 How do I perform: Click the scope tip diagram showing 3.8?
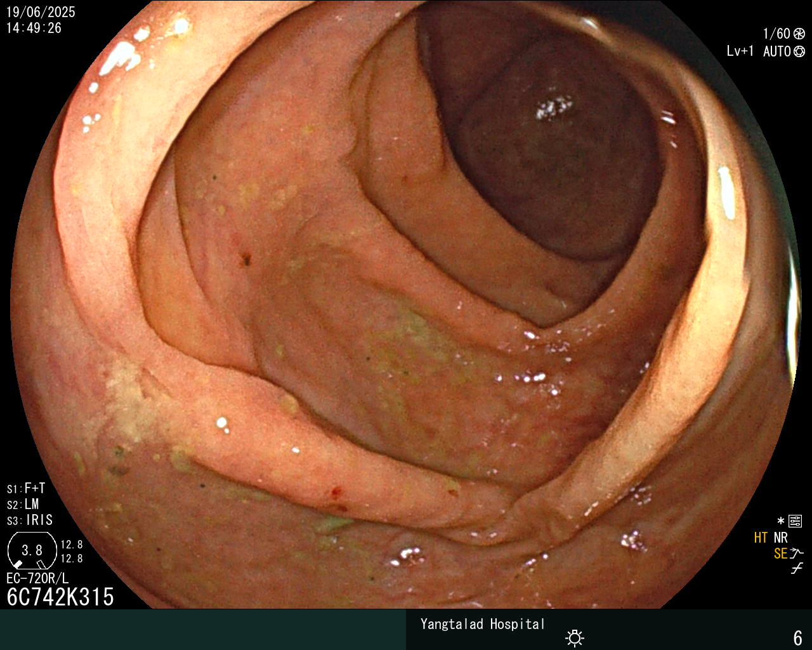click(x=32, y=550)
